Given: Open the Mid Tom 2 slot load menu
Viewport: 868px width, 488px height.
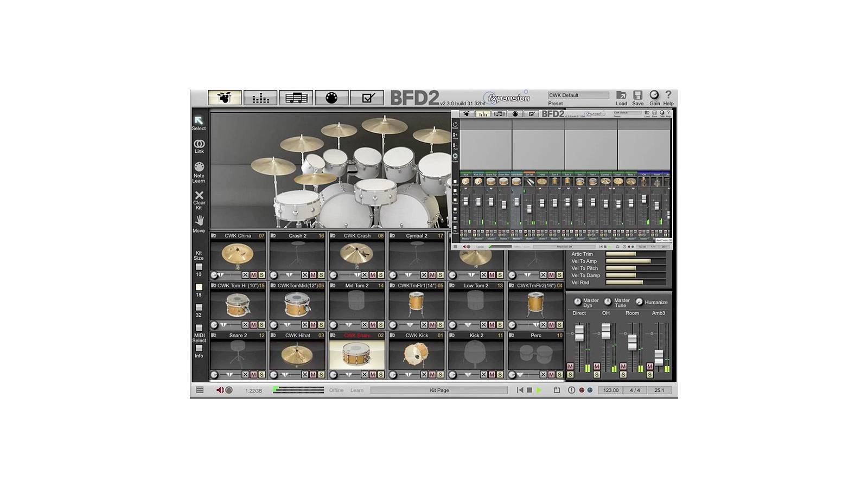Looking at the screenshot, I should coord(333,286).
